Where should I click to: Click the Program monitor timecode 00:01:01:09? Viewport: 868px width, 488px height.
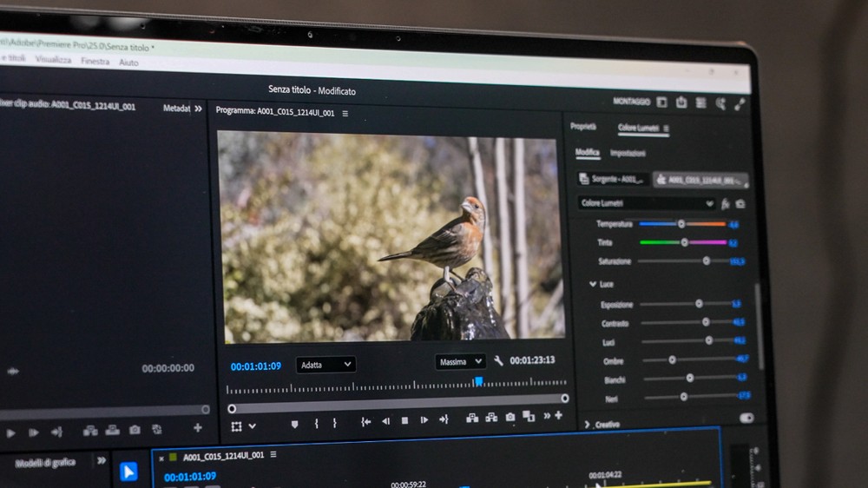(256, 366)
